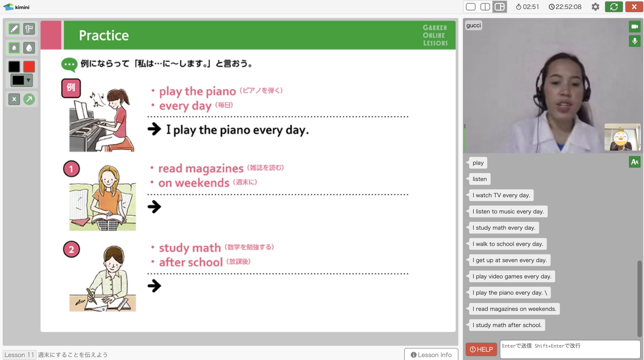Open the settings gear
The height and width of the screenshot is (360, 644).
tap(595, 7)
